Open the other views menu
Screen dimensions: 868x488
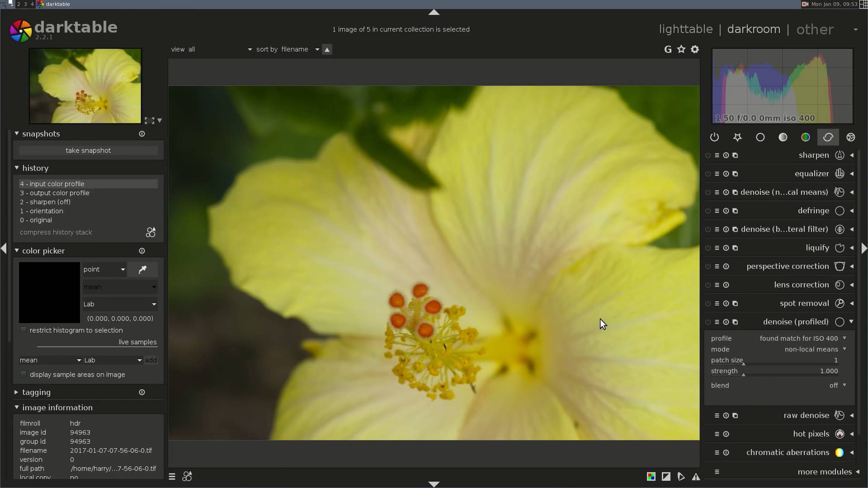[815, 29]
